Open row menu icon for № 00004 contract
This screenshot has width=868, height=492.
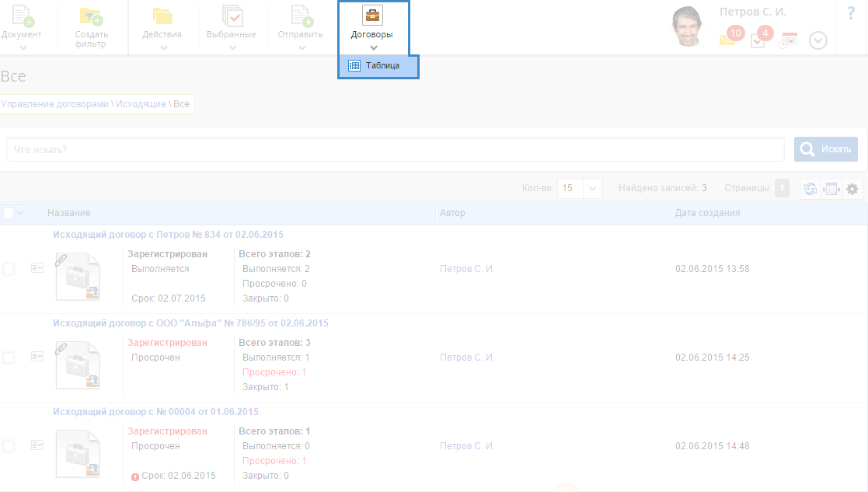pyautogui.click(x=37, y=445)
